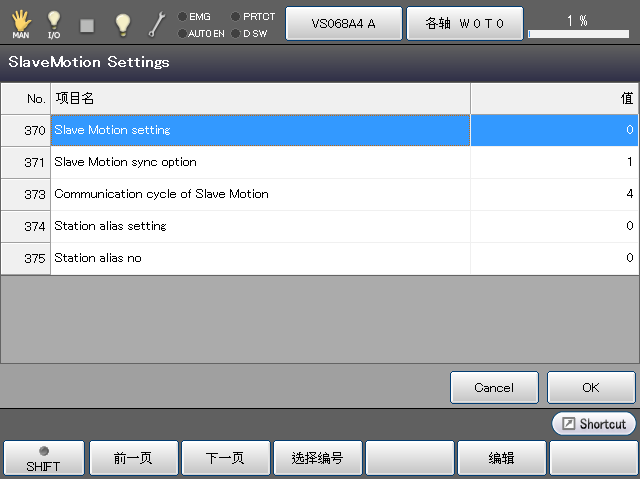Open the I/O lightbulb indicator
Screen dimensions: 640x479
[54, 23]
